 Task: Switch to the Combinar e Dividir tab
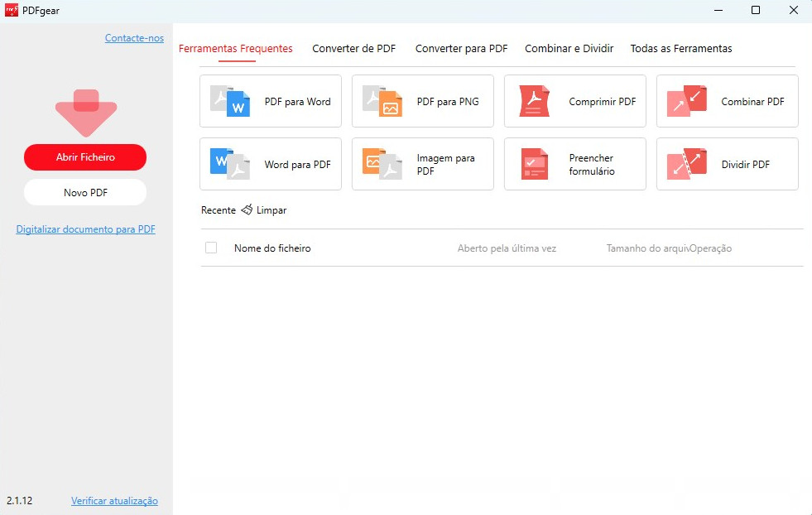tap(569, 49)
